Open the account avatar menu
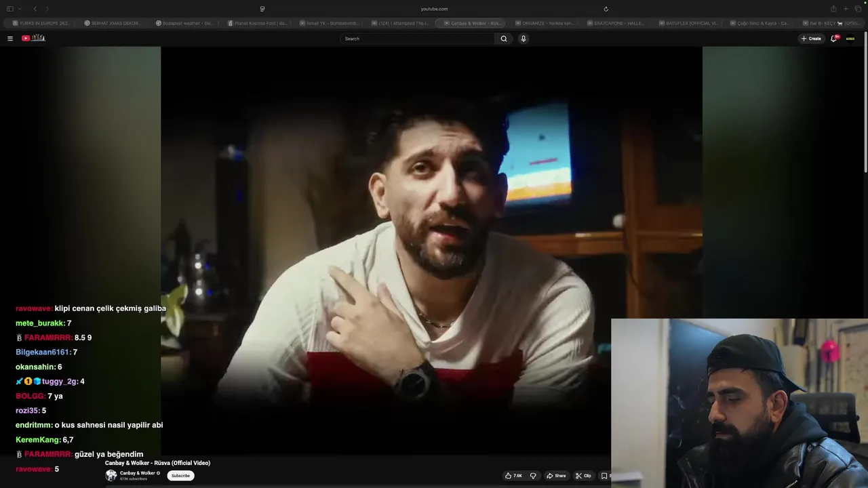This screenshot has height=488, width=868. [850, 39]
